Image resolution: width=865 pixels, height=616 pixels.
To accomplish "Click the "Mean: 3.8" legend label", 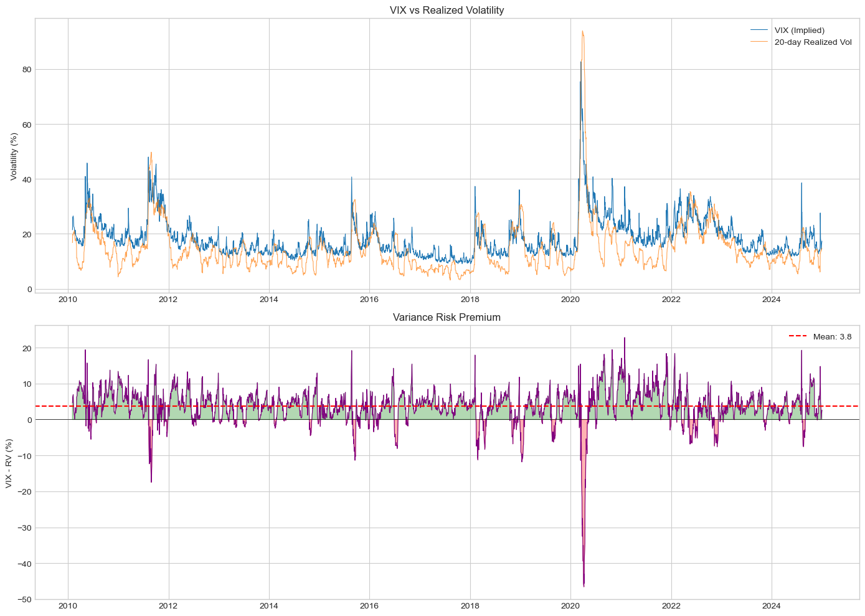I will [x=832, y=336].
